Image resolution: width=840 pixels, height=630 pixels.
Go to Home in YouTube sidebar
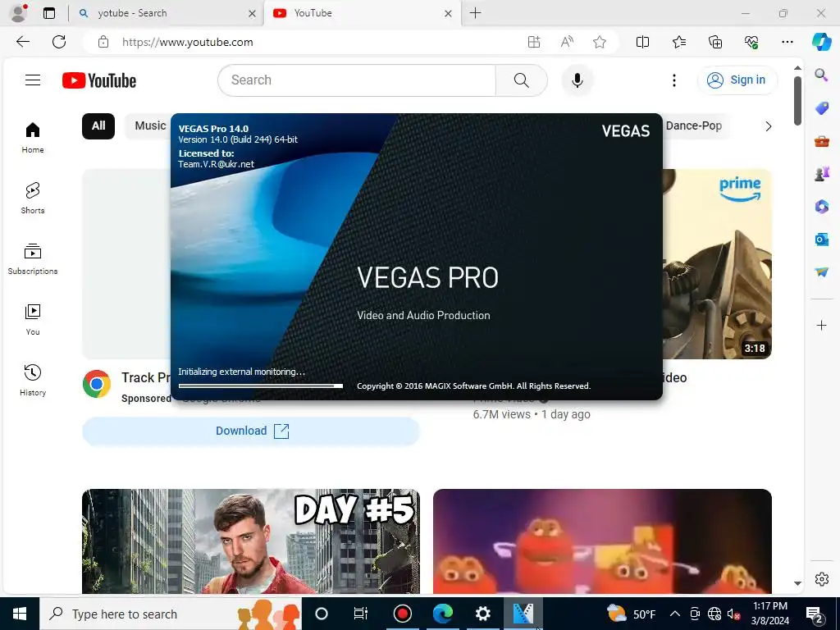click(33, 137)
